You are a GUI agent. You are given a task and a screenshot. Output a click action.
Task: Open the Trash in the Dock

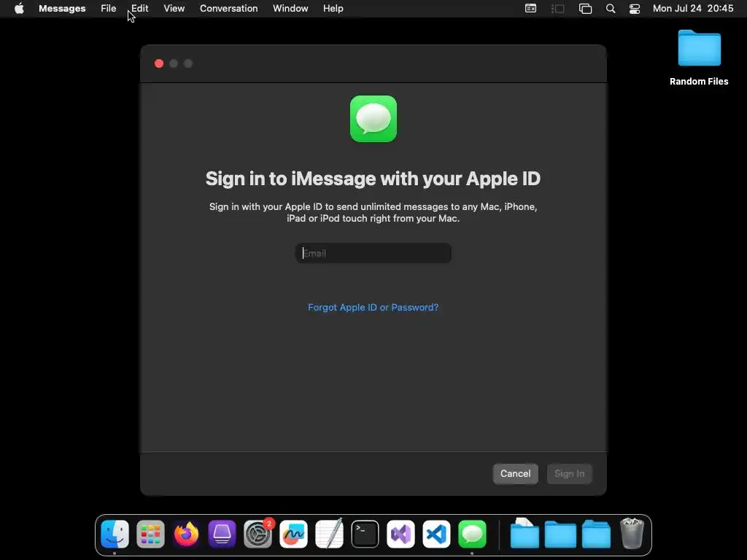632,534
